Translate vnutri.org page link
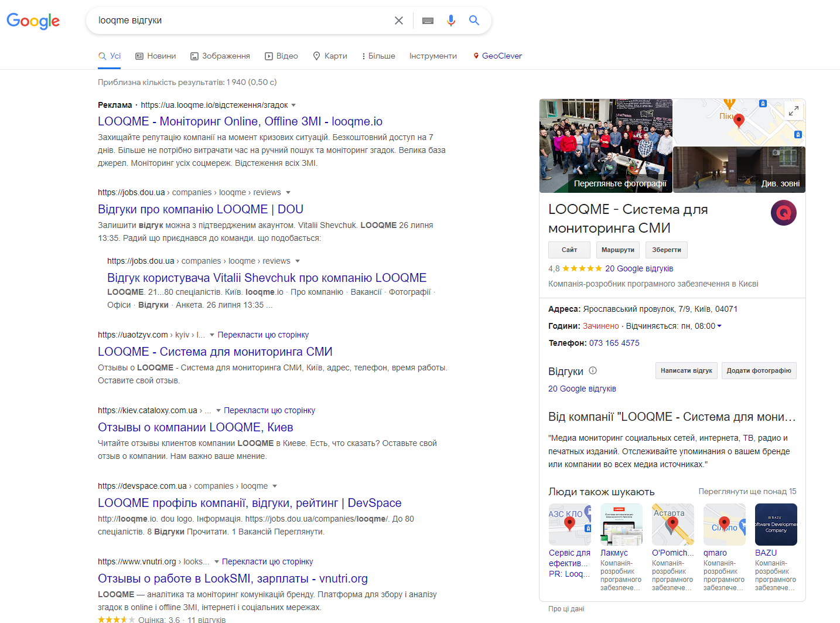840x623 pixels. 268,561
